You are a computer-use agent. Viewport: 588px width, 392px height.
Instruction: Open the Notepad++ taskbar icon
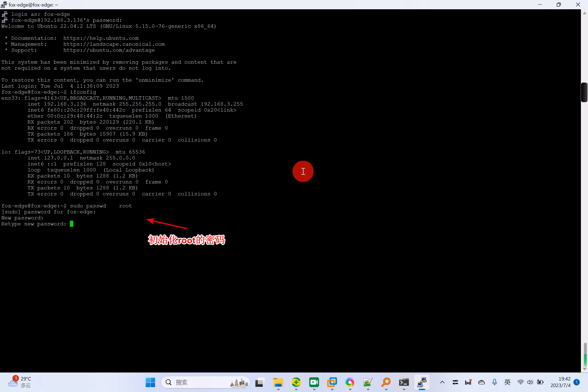[368, 382]
